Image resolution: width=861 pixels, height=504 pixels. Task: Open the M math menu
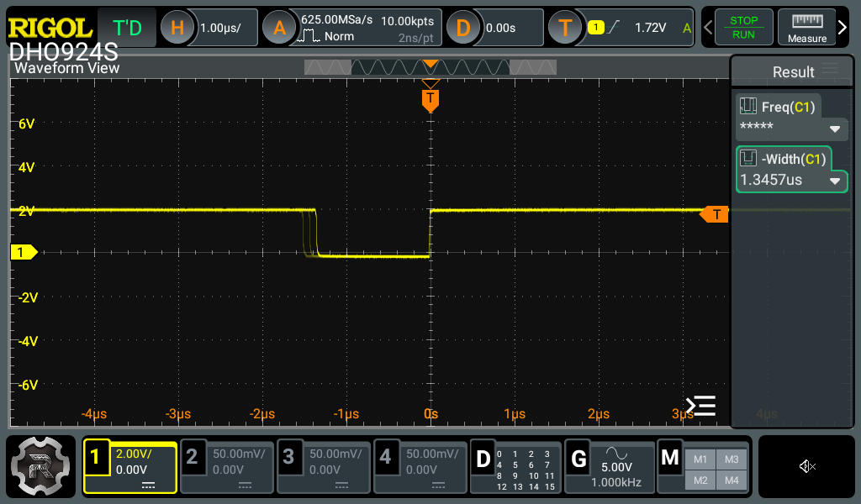(670, 458)
